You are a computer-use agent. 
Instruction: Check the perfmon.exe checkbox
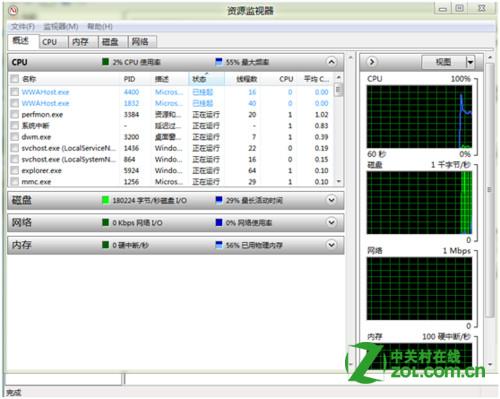pyautogui.click(x=14, y=115)
